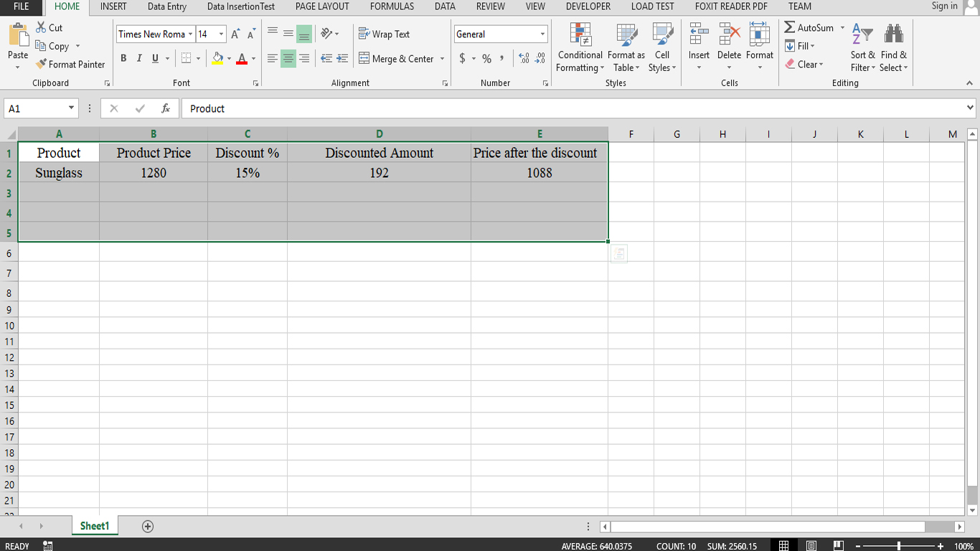The image size is (980, 551).
Task: Select the Sheet1 tab
Action: click(x=95, y=526)
